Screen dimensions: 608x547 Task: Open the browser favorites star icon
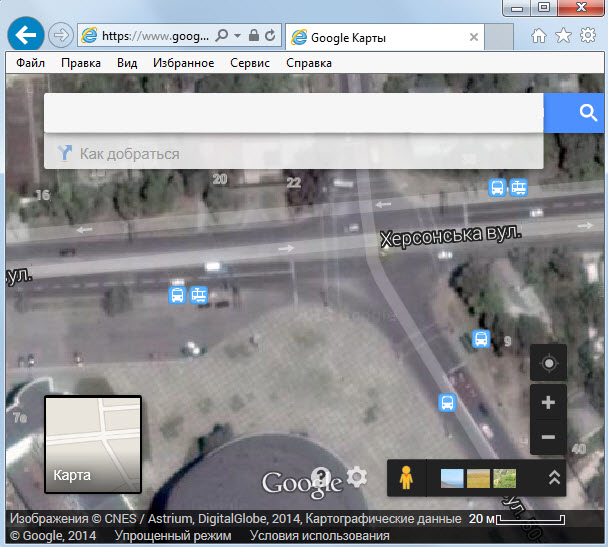pos(563,36)
